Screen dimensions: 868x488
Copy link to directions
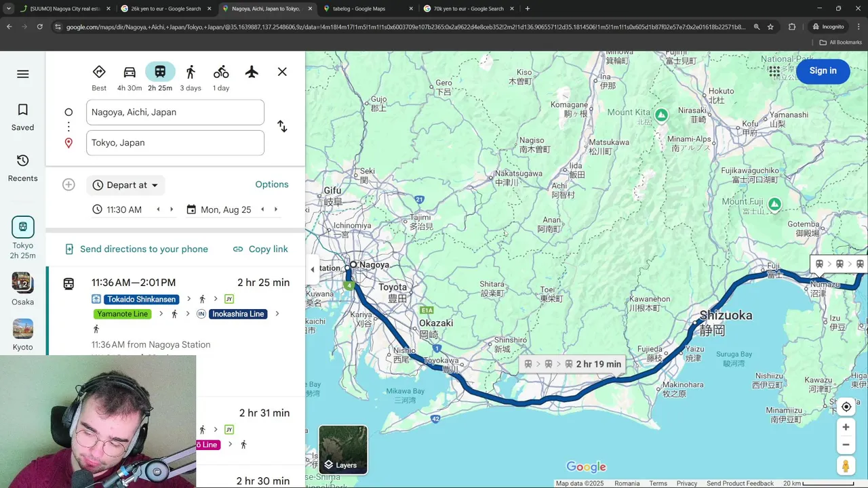pyautogui.click(x=260, y=249)
